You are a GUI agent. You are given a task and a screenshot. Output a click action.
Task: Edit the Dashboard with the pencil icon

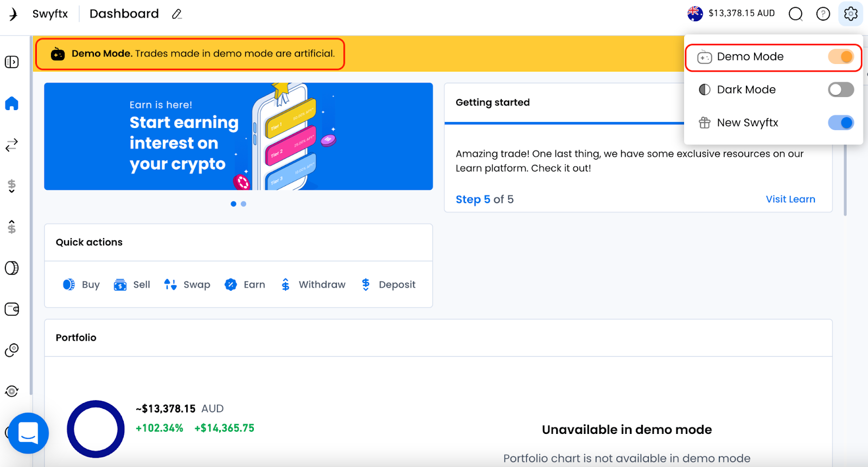tap(177, 14)
